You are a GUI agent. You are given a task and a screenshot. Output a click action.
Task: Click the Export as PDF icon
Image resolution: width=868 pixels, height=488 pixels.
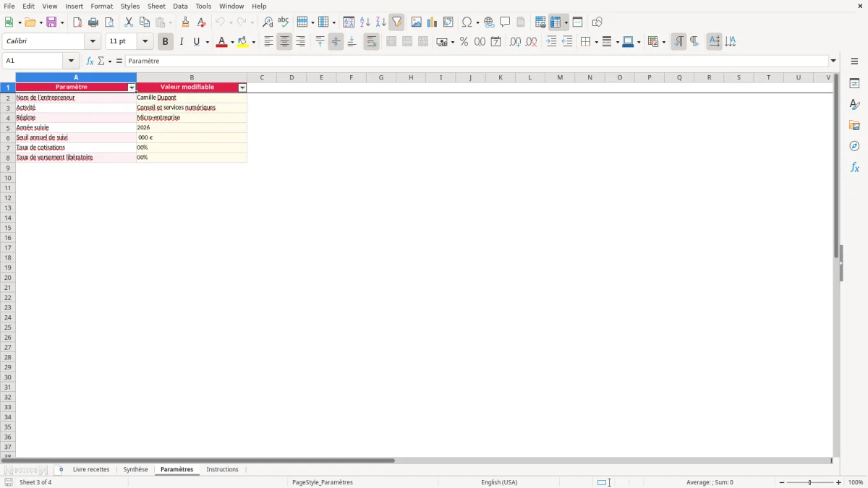[x=77, y=22]
